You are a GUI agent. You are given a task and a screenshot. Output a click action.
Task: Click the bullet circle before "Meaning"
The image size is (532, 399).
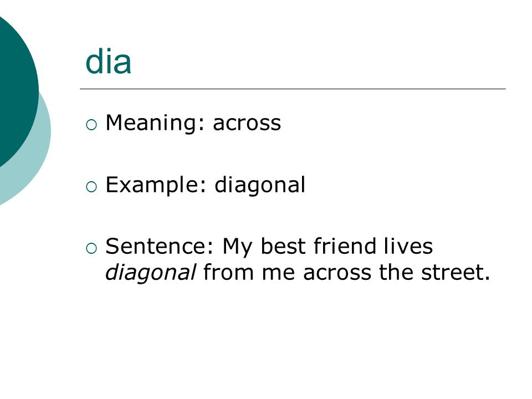point(91,125)
